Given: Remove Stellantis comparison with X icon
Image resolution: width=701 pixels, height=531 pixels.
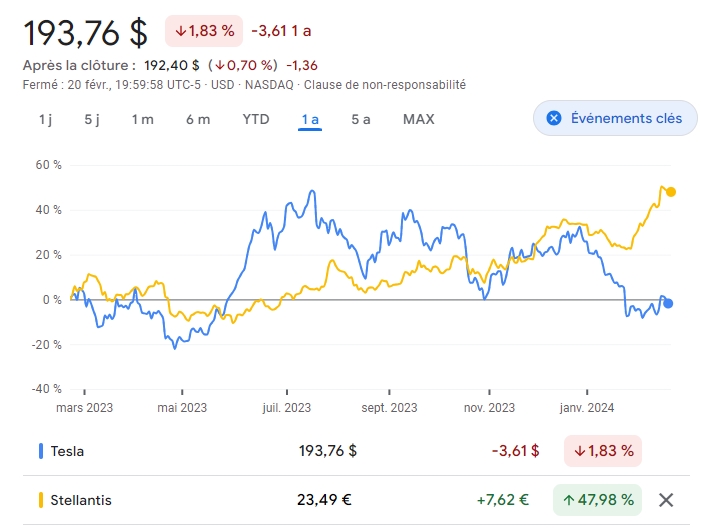Looking at the screenshot, I should pos(667,500).
